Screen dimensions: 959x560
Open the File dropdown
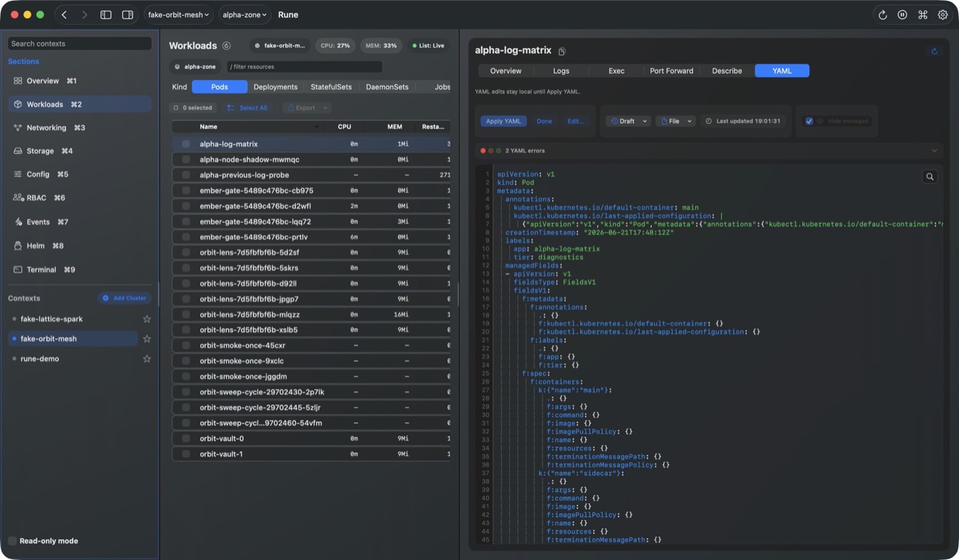pyautogui.click(x=675, y=121)
